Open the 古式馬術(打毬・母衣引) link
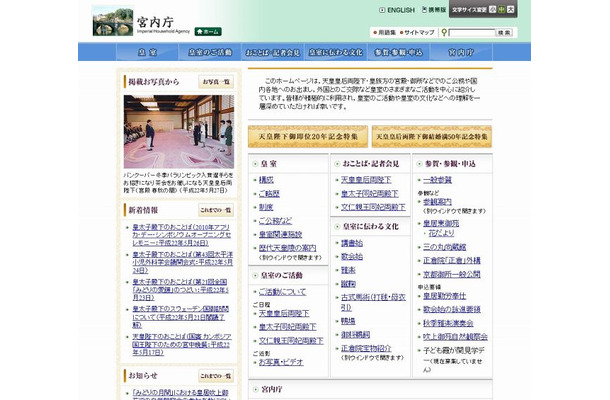610x400 pixels. click(373, 302)
